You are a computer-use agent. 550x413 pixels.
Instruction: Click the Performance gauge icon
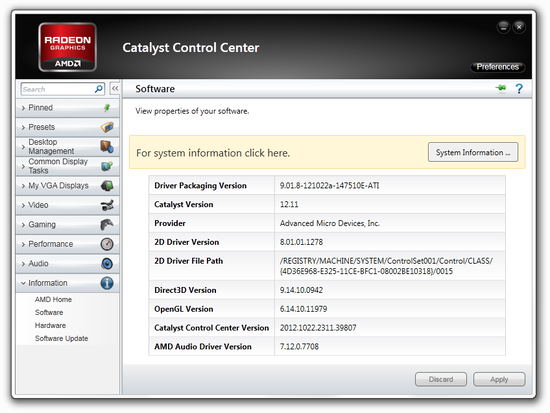107,244
